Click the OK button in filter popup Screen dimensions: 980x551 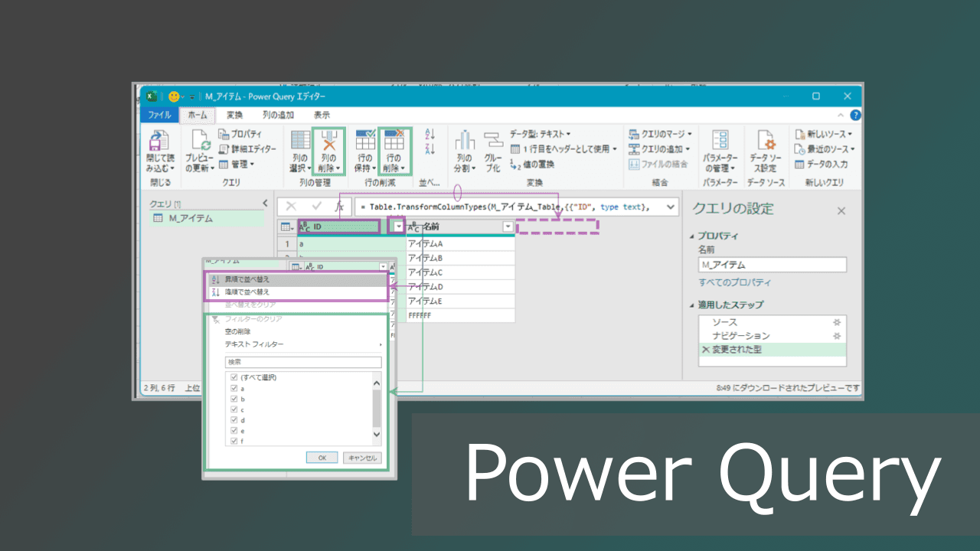(x=322, y=458)
